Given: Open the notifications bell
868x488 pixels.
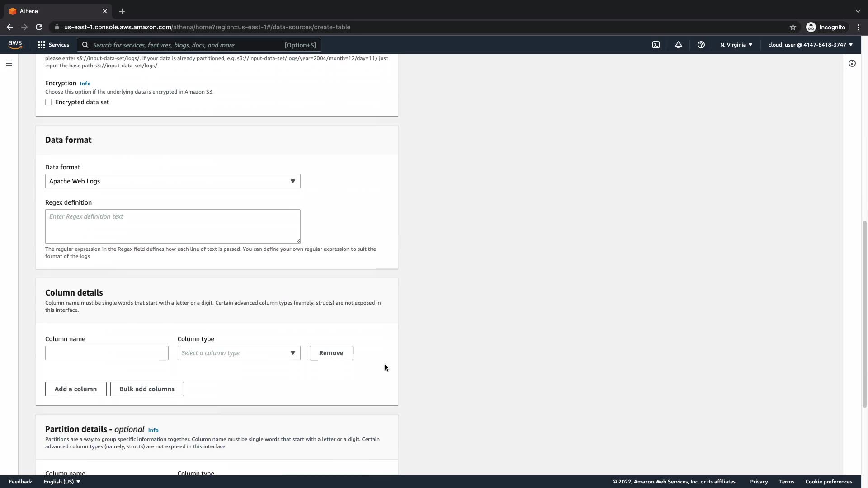Looking at the screenshot, I should (679, 45).
